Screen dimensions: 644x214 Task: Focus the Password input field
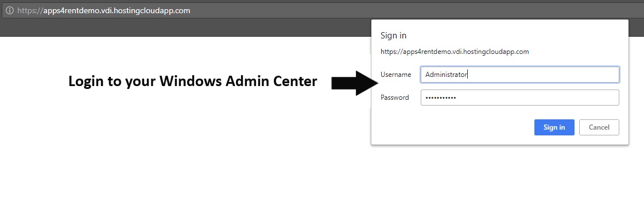point(519,98)
